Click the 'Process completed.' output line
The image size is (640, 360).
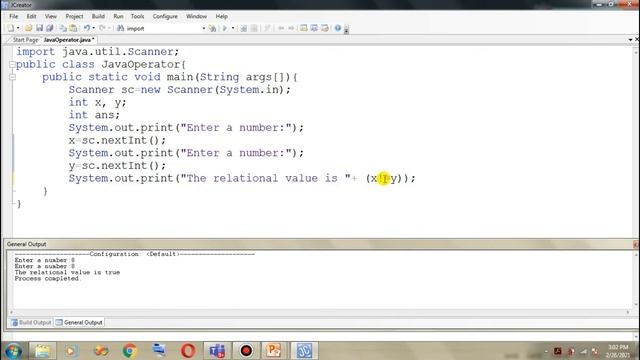[47, 278]
